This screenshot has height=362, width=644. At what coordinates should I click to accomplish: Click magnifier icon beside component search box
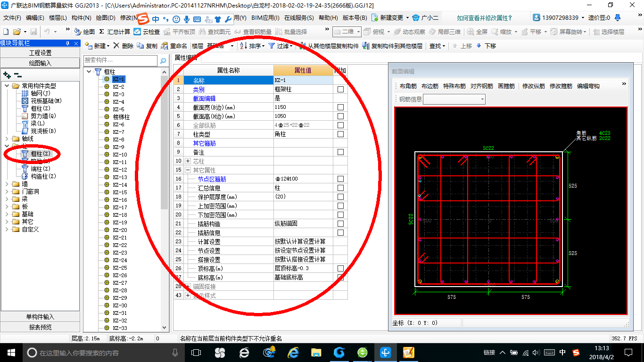click(163, 61)
